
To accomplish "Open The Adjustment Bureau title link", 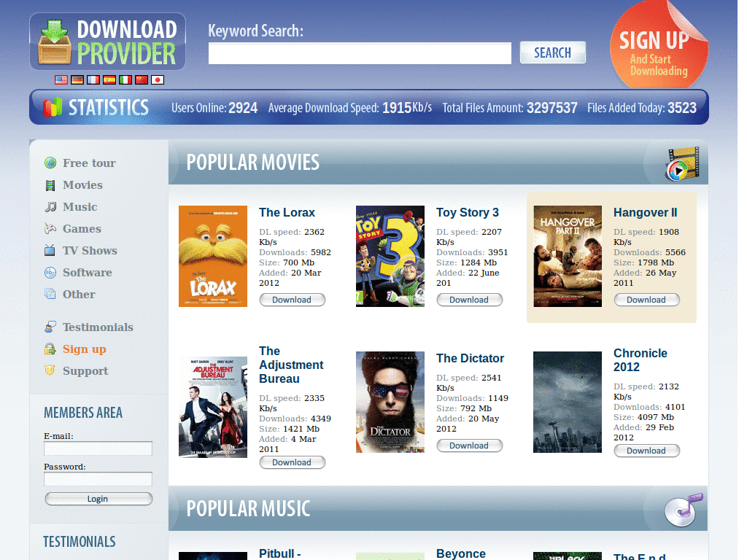I will click(291, 365).
